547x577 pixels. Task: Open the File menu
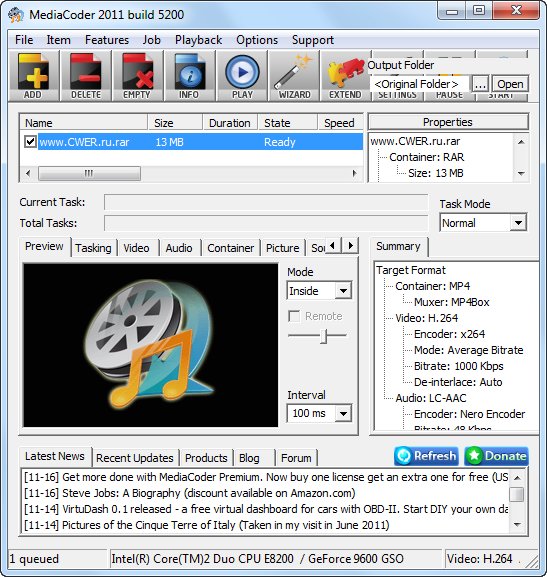(x=24, y=40)
